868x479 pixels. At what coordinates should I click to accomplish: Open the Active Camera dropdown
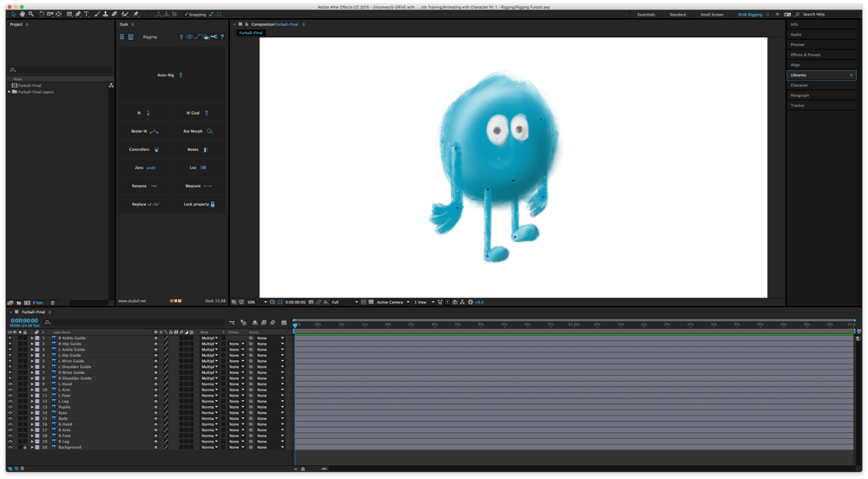coord(393,302)
